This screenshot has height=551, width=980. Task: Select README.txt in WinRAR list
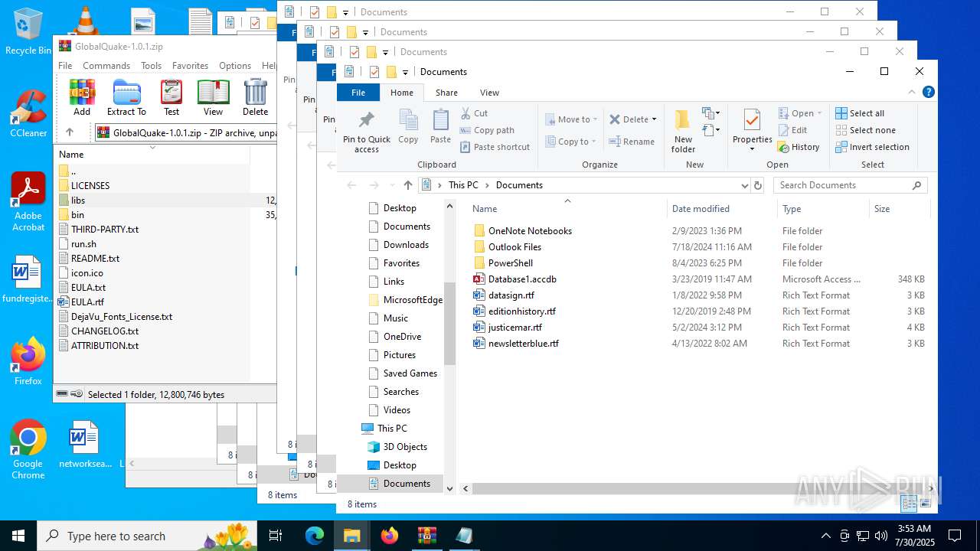coord(95,259)
